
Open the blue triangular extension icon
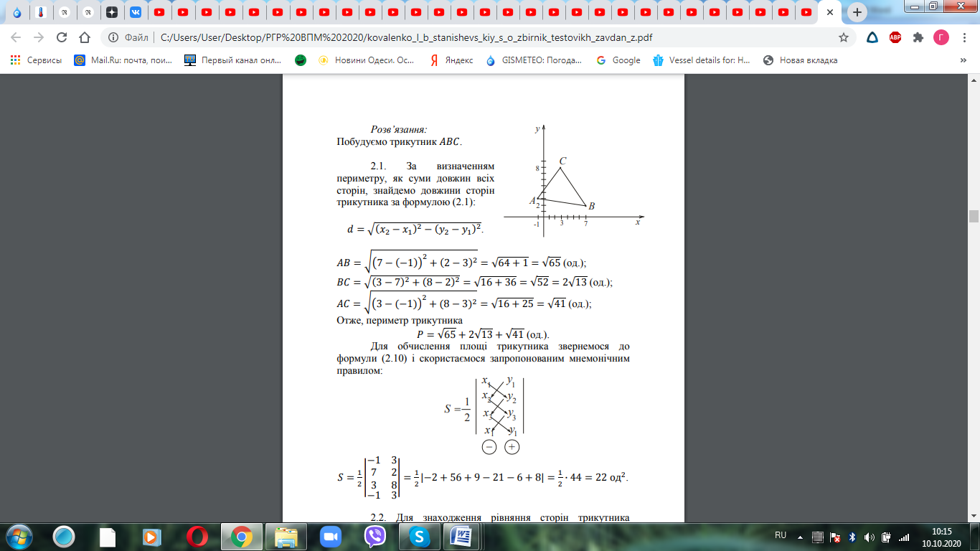click(x=872, y=37)
